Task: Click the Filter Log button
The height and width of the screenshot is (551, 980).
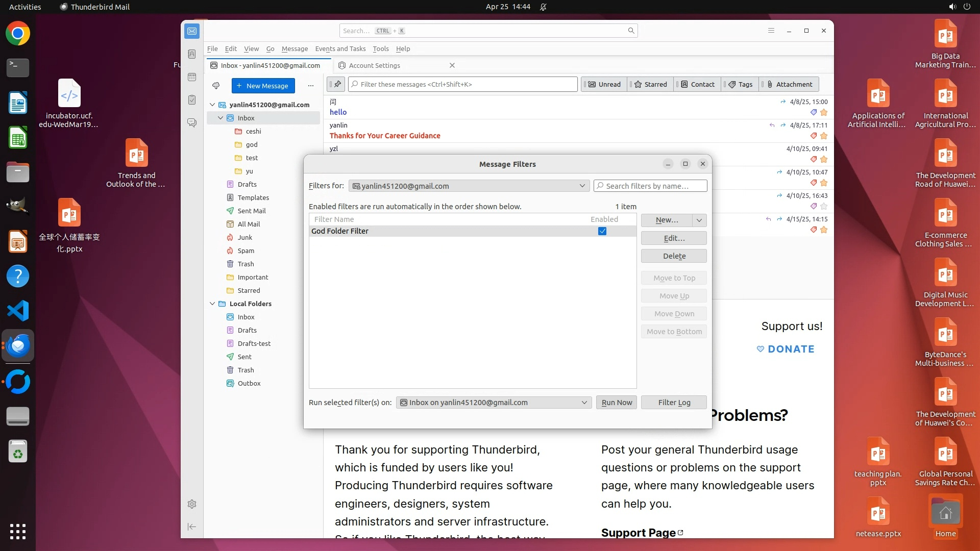Action: [674, 403]
